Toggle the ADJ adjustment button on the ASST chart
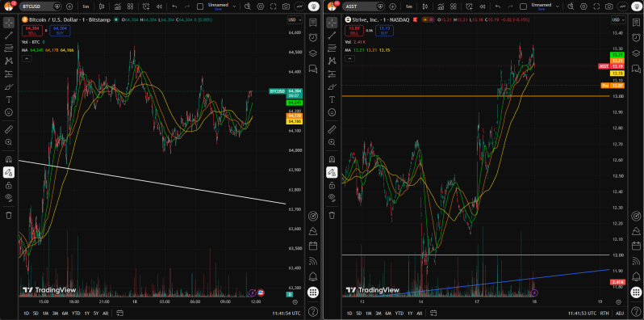The width and height of the screenshot is (644, 320). click(x=620, y=314)
